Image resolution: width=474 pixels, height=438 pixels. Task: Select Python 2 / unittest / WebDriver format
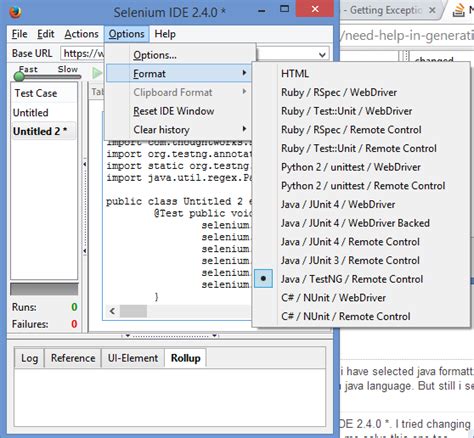click(x=361, y=167)
